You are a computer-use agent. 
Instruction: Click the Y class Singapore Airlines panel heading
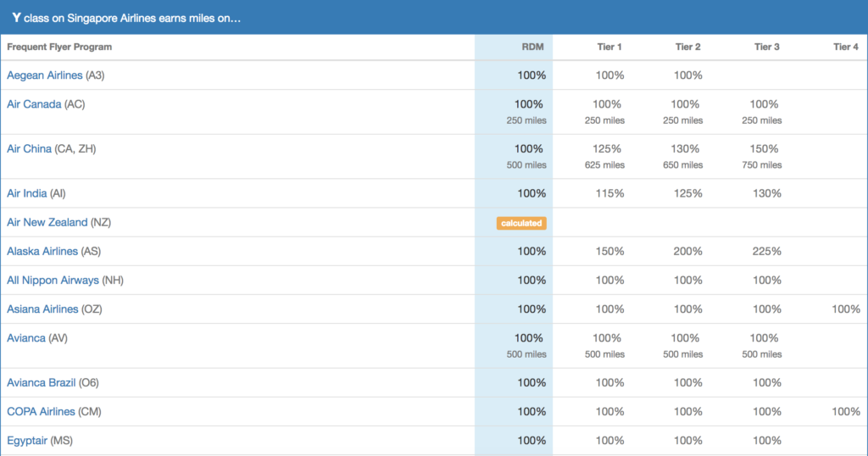coord(127,18)
